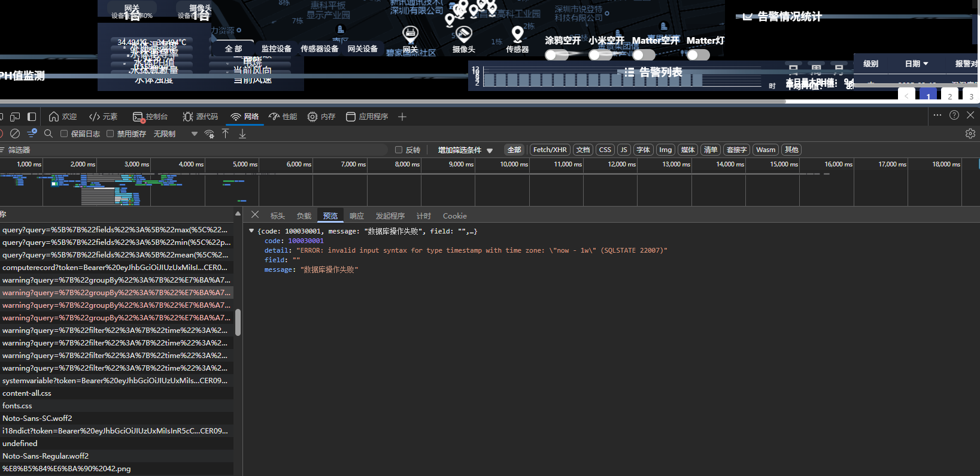Open the 发起程序 initiator tab
Screen dimensions: 980x476
click(x=390, y=216)
